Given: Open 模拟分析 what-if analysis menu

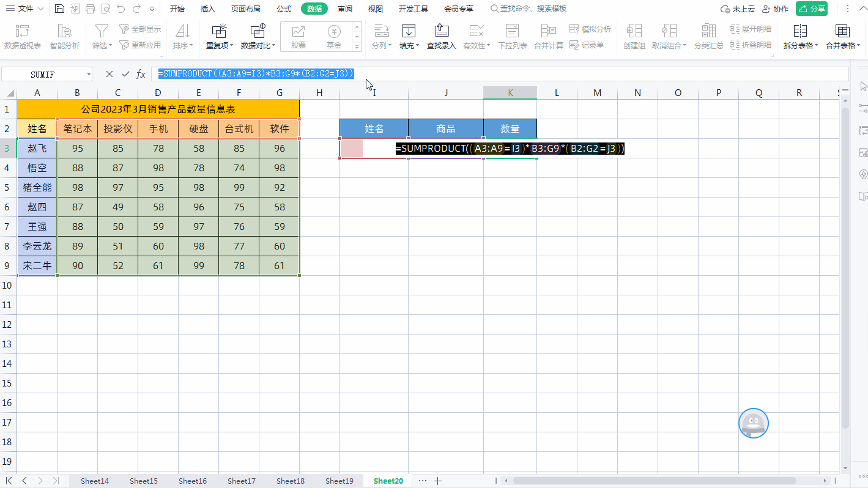Looking at the screenshot, I should coord(590,29).
